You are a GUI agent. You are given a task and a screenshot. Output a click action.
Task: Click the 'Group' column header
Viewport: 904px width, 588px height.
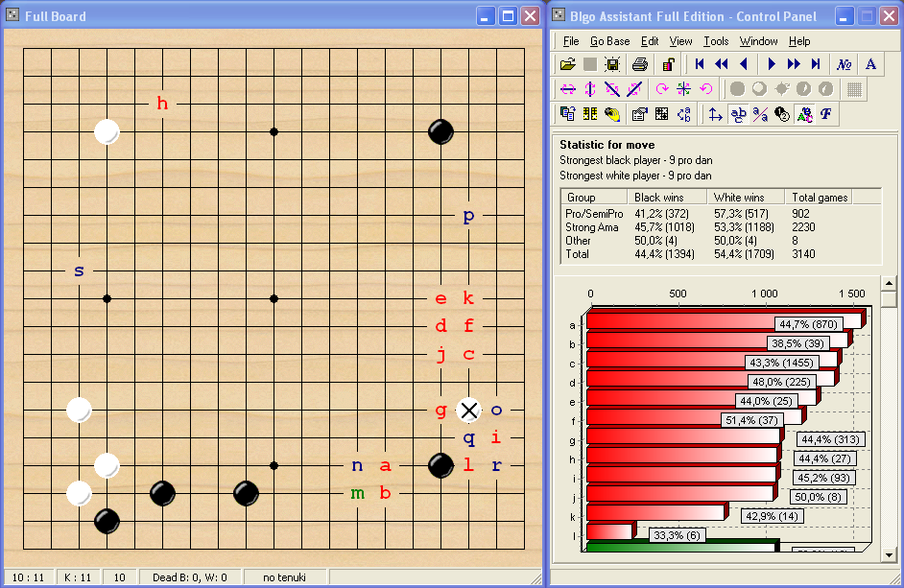coord(594,198)
